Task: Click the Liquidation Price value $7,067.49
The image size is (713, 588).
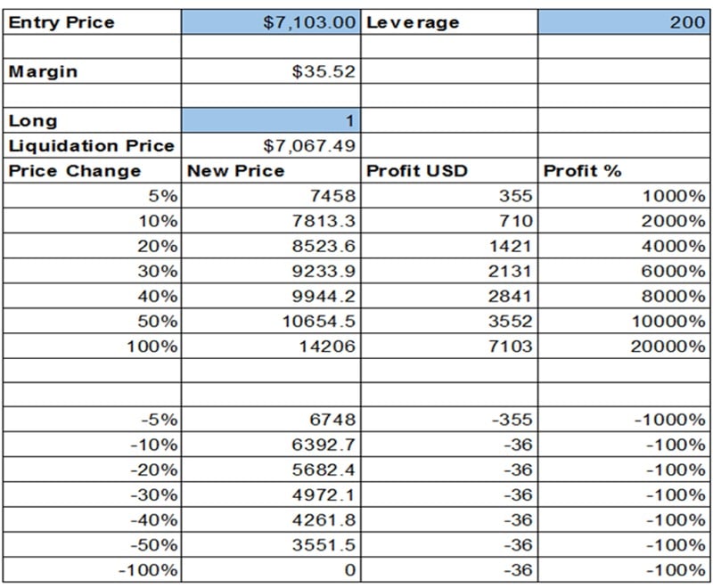Action: coord(270,145)
